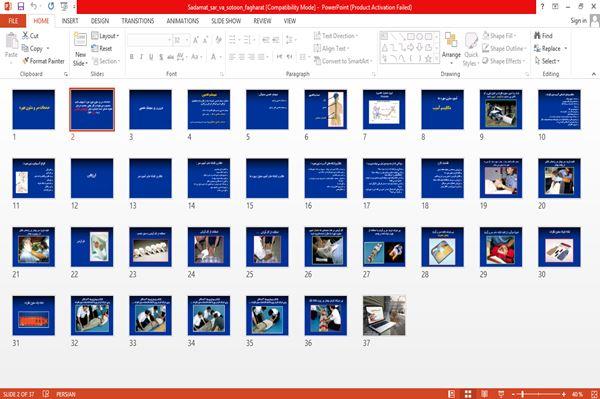
Task: Expand the Layout dropdown
Action: pyautogui.click(x=105, y=36)
